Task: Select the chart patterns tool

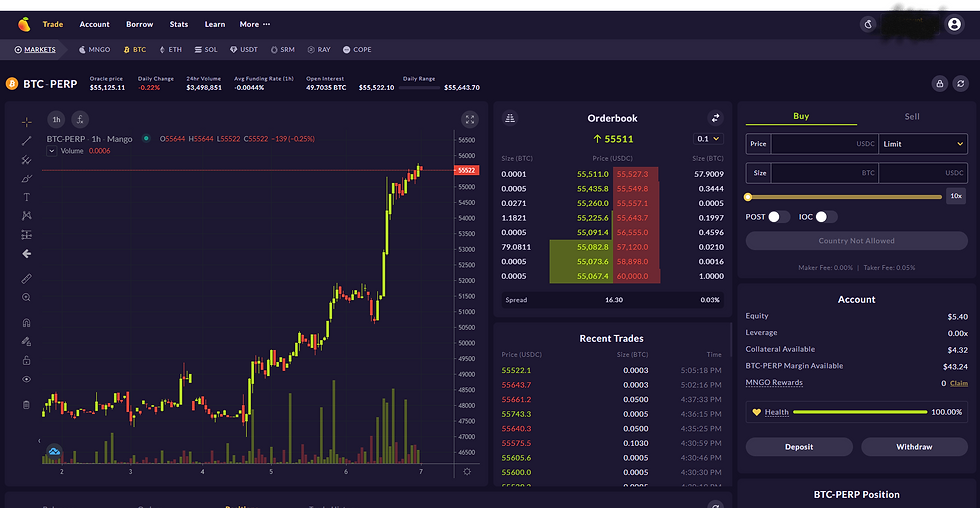Action: [26, 216]
